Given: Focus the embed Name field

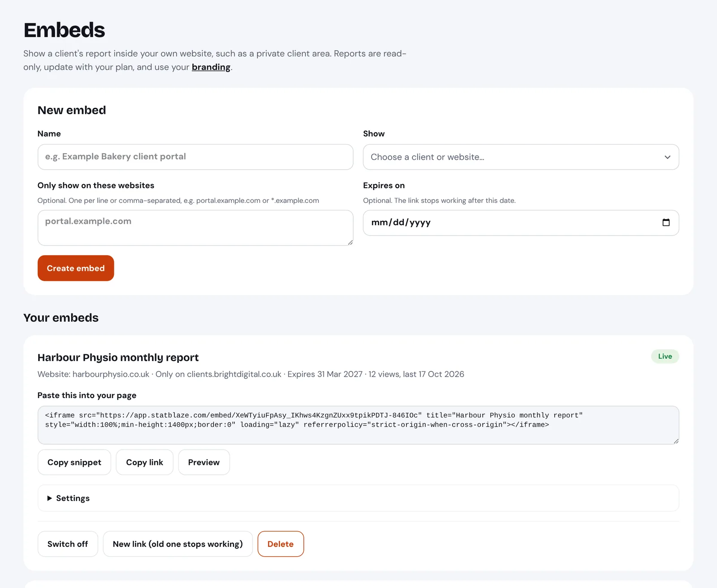Looking at the screenshot, I should pyautogui.click(x=195, y=157).
